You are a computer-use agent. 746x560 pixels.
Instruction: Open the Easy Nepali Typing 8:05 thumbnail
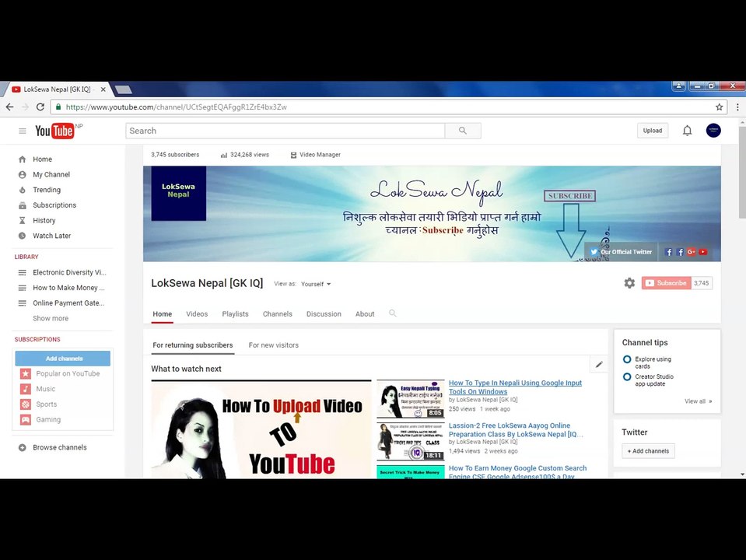click(411, 399)
